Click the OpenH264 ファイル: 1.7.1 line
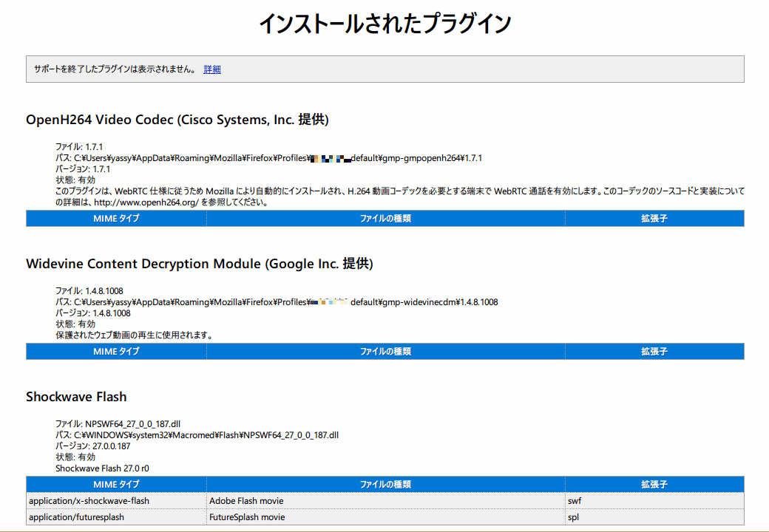 (79, 146)
